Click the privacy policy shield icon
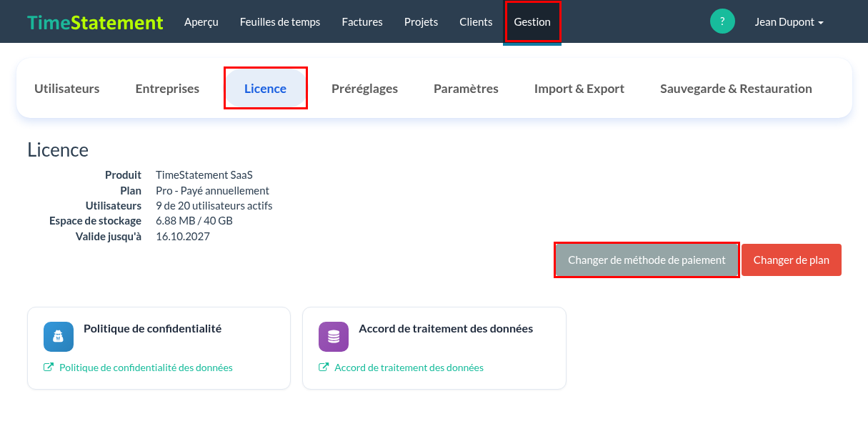The height and width of the screenshot is (424, 868). click(x=59, y=337)
